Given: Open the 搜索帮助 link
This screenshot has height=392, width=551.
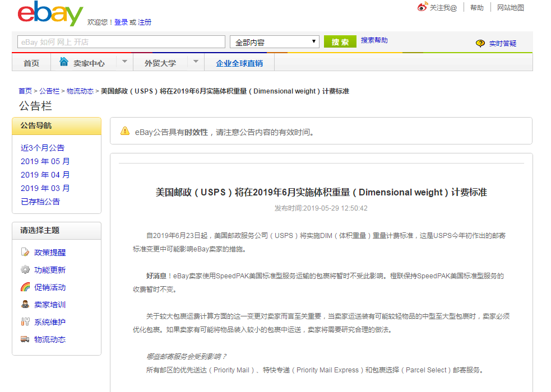Looking at the screenshot, I should point(374,40).
